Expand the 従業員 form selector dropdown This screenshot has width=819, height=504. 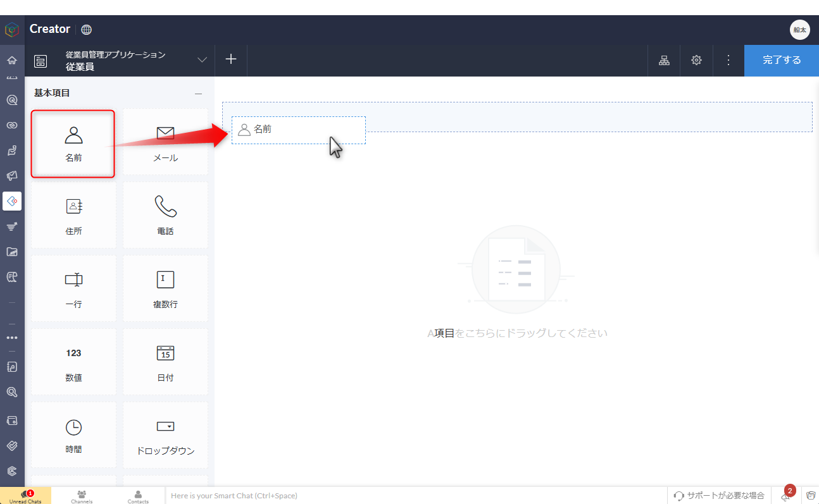(202, 60)
